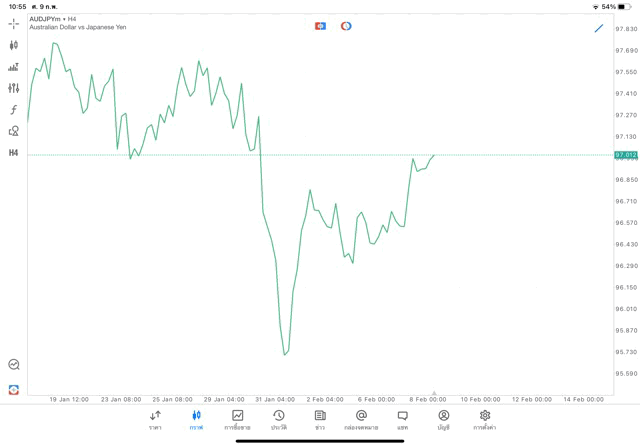The width and height of the screenshot is (640, 447).
Task: Switch to the ราคา quotes tab
Action: point(155,420)
